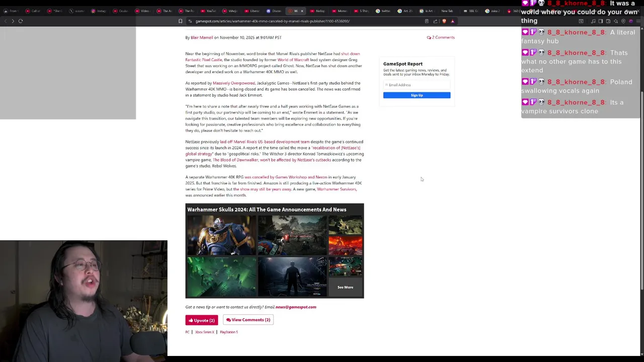
Task: Open the browser hamburger menu
Action: coord(638,21)
